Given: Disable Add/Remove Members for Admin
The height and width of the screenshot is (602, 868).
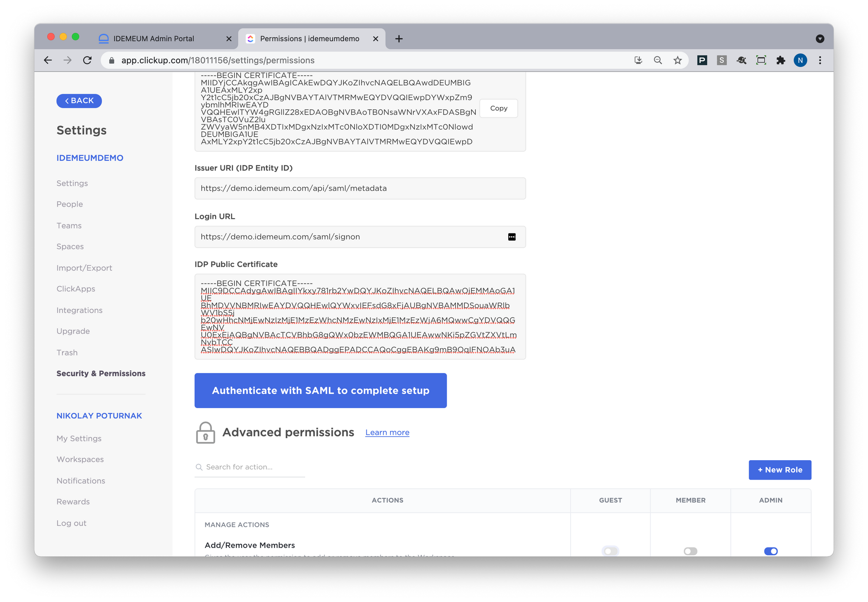Looking at the screenshot, I should coord(771,551).
